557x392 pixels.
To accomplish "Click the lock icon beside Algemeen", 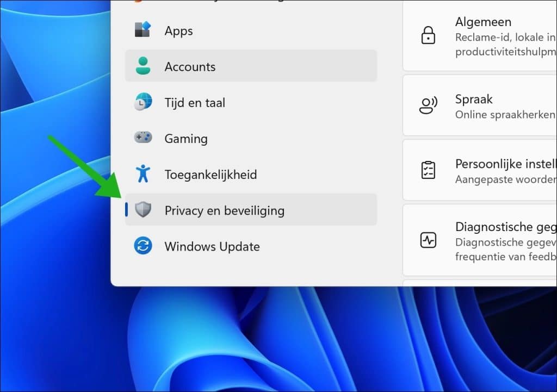I will tap(428, 36).
